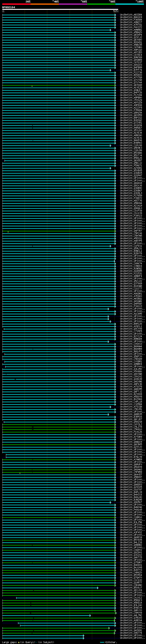
Task: Select the UniRef100_A1YE28 label
Action: pyautogui.click(x=131, y=87)
